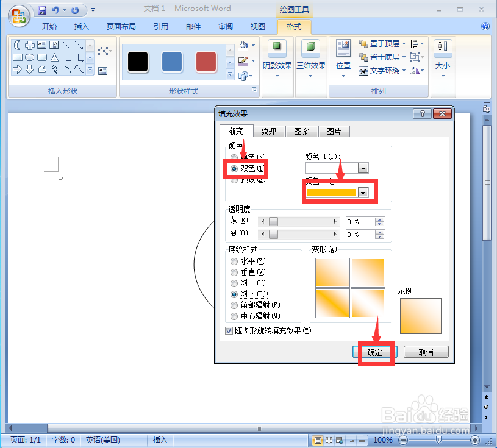Open Word help icon

click(485, 26)
